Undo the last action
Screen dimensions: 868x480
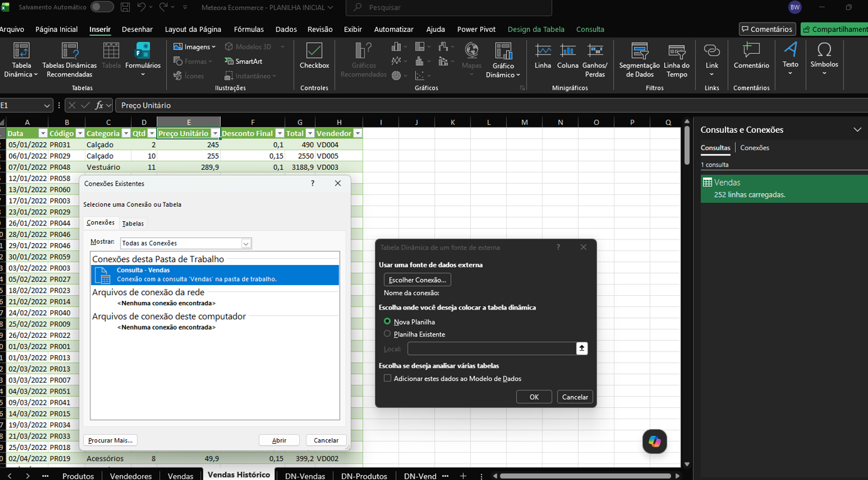tap(141, 8)
